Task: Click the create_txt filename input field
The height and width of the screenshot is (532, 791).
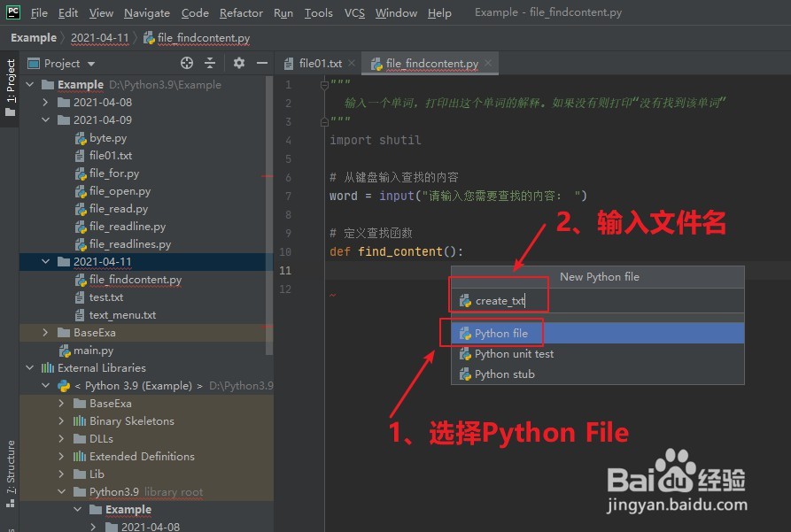Action: click(x=500, y=299)
